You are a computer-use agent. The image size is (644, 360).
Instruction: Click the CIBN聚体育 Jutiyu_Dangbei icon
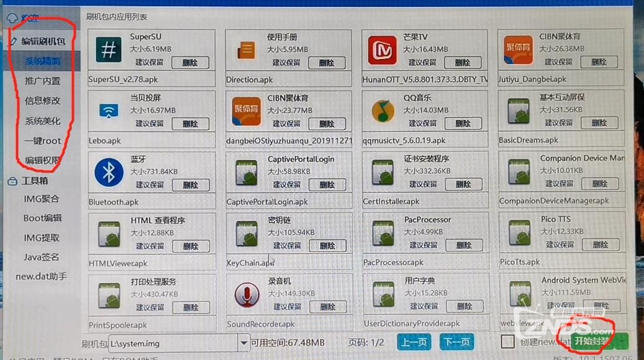[518, 50]
